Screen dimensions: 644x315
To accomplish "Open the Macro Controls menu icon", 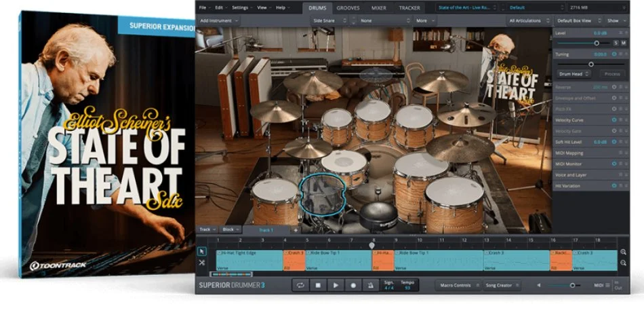I will click(x=478, y=285).
